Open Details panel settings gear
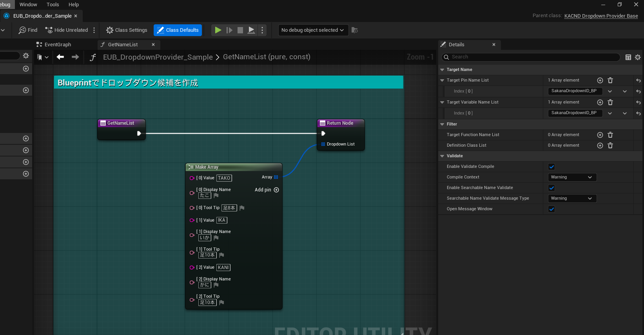 point(638,57)
